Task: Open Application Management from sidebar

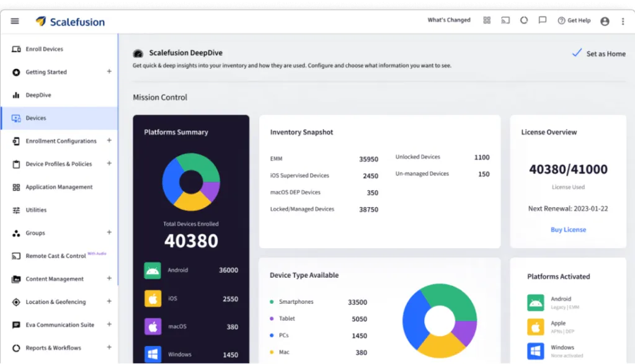Action: click(x=59, y=187)
